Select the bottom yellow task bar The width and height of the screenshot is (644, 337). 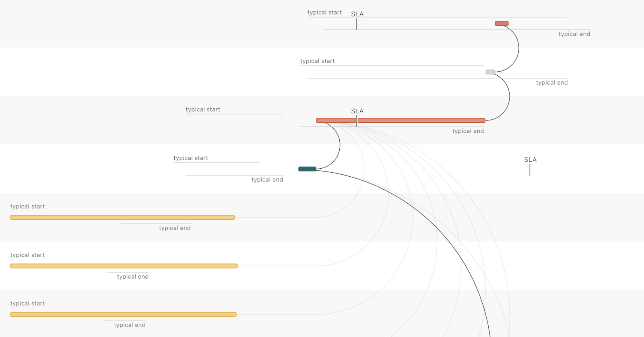(123, 314)
